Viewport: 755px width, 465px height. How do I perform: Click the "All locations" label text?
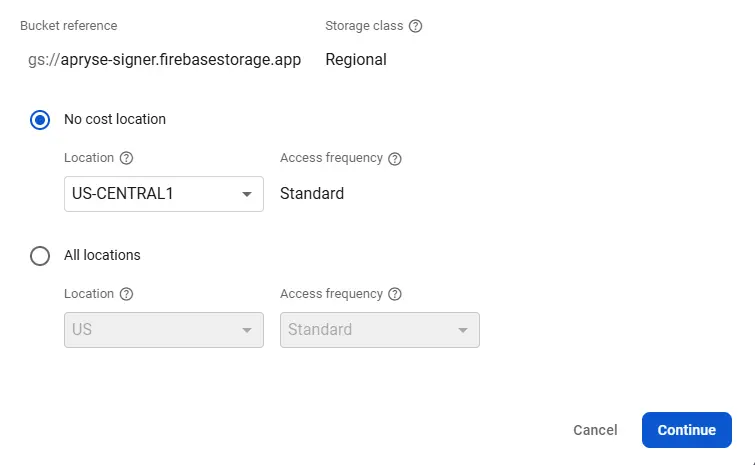(x=102, y=255)
